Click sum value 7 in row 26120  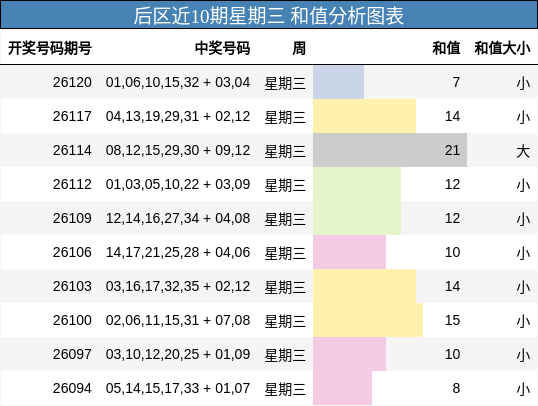tap(456, 82)
